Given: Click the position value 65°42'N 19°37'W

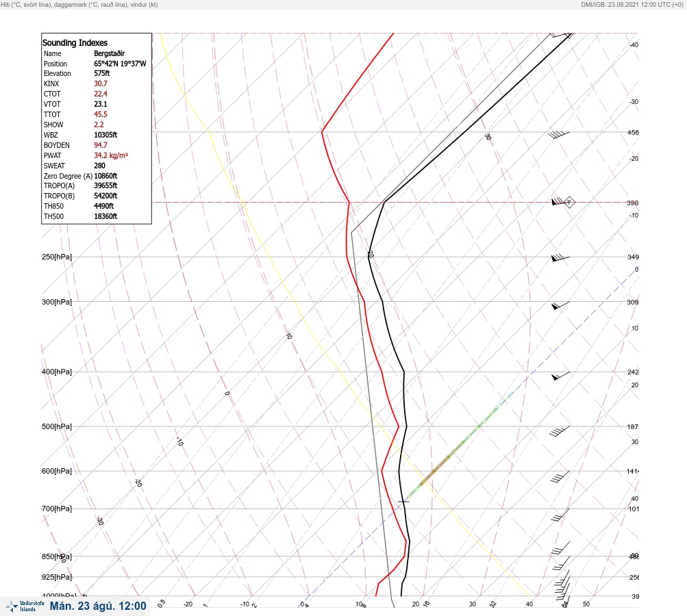Looking at the screenshot, I should tap(120, 64).
